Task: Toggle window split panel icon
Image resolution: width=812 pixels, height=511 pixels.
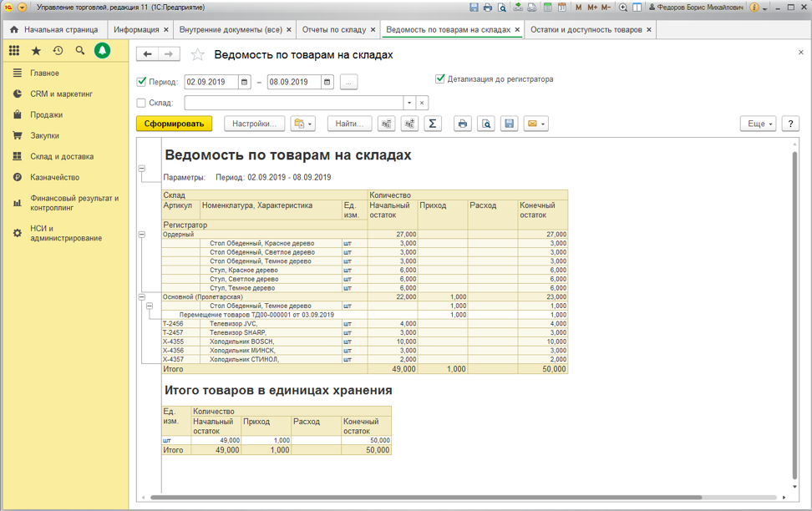Action: (637, 8)
